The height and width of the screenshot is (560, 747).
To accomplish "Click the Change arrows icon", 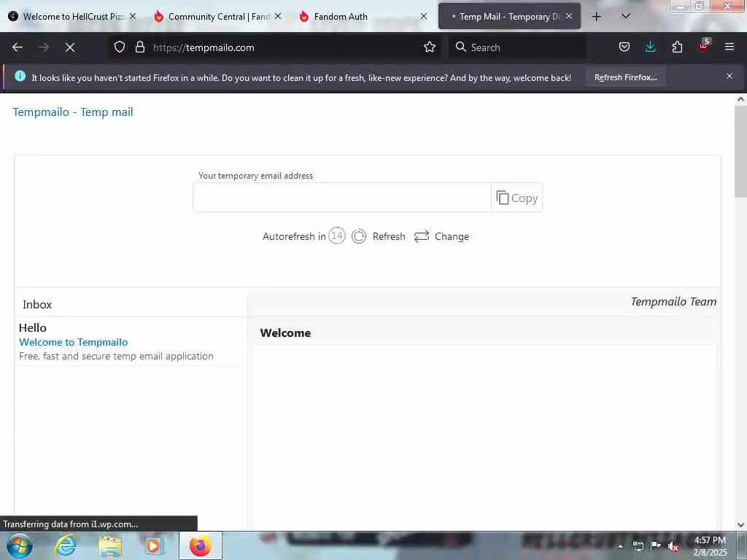I will (x=422, y=236).
